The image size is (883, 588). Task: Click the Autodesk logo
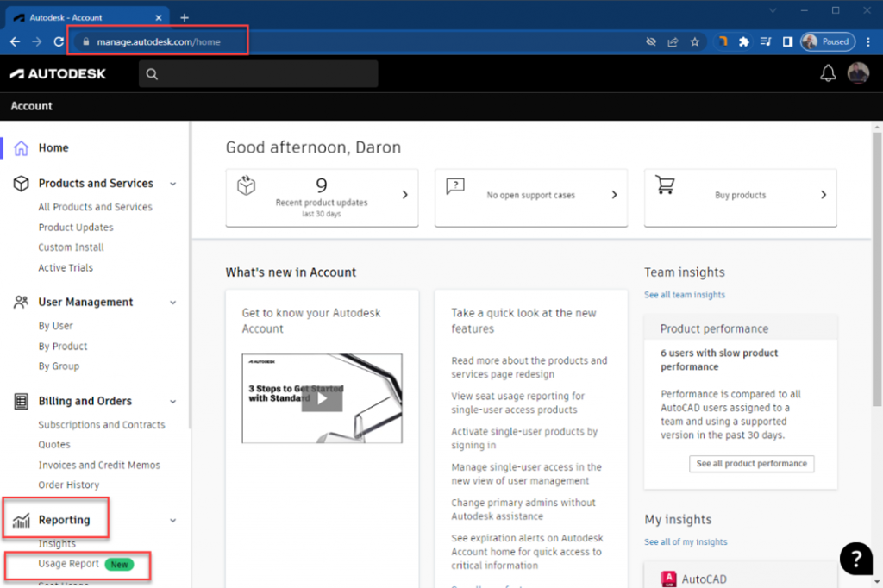[58, 74]
